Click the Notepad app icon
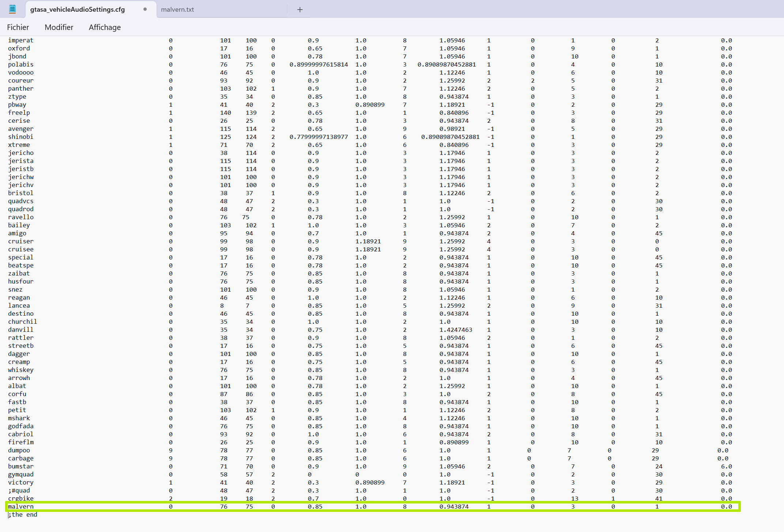This screenshot has height=532, width=784. tap(12, 9)
